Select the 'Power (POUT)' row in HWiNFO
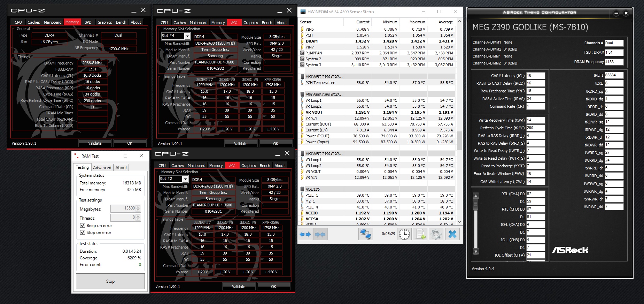This screenshot has height=304, width=644. [x=378, y=136]
